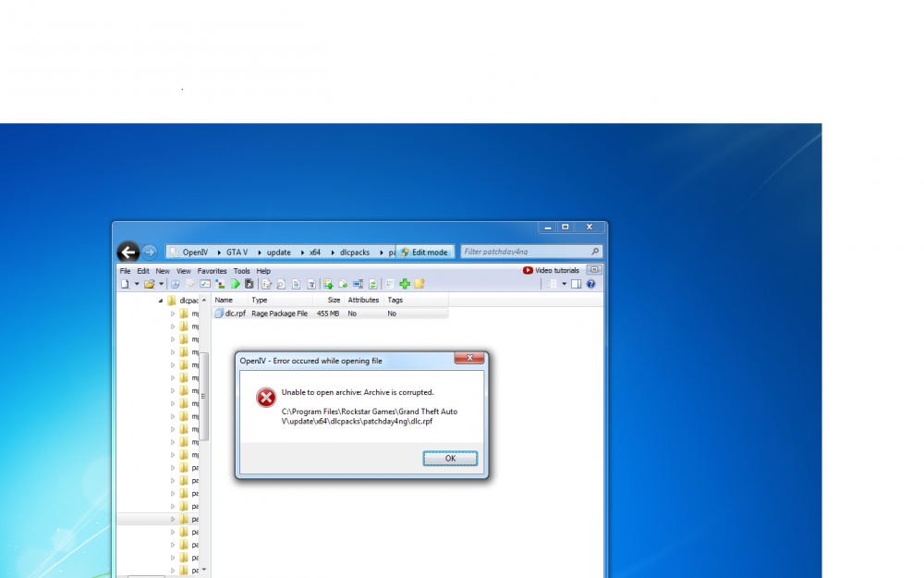The width and height of the screenshot is (924, 578).
Task: Click the Rage Package File type cell
Action: click(x=279, y=314)
